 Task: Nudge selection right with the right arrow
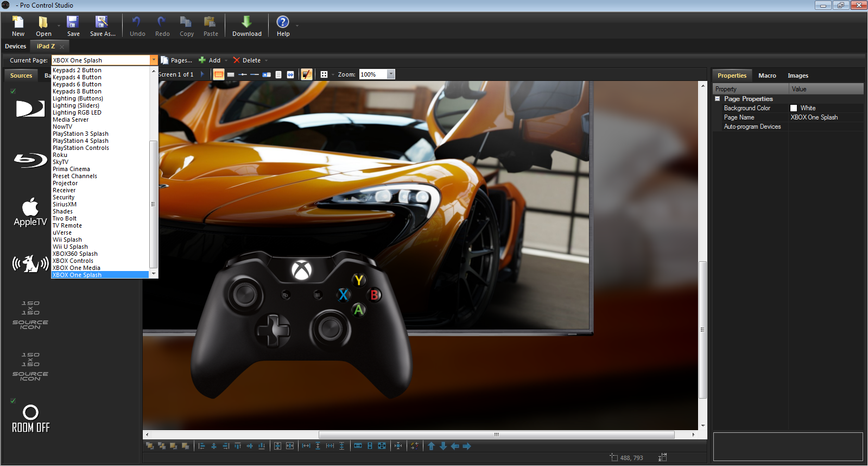point(467,446)
